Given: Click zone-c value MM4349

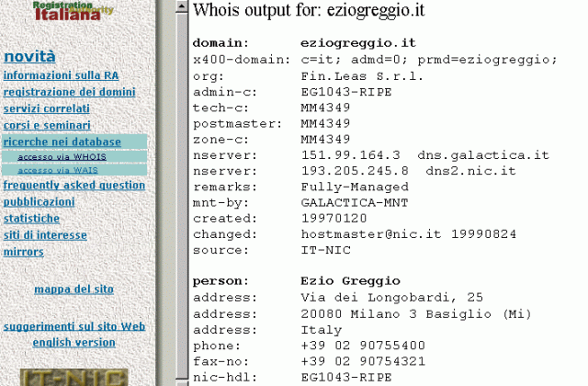Looking at the screenshot, I should (325, 139).
